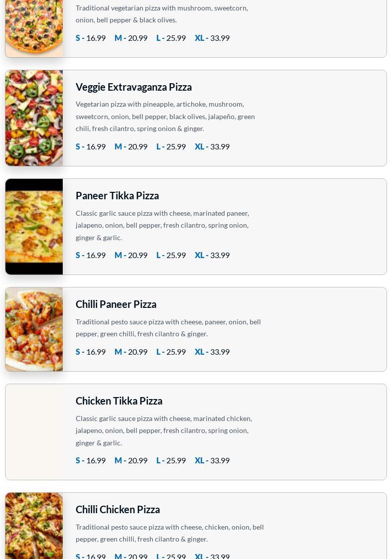Click the Chicken Tikka Pizza description text
Screen dimensions: 392x559
[x=164, y=430]
